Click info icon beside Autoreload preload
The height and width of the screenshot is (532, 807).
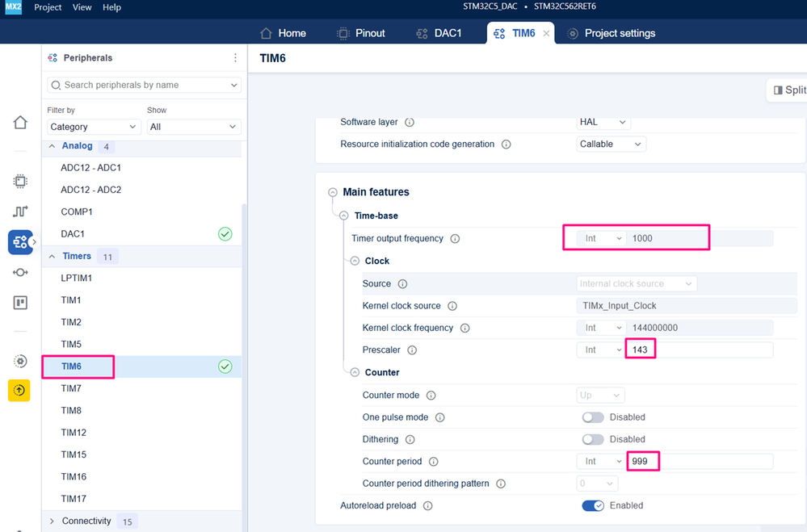(427, 506)
